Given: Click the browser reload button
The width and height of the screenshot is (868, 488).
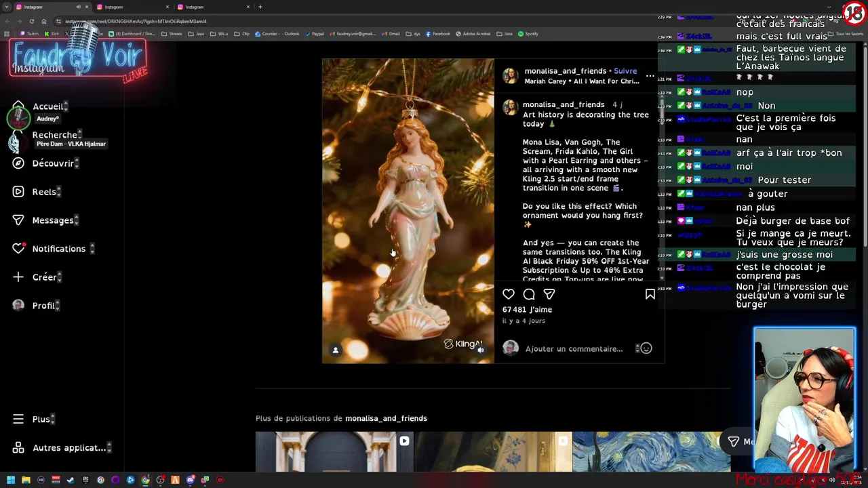Looking at the screenshot, I should click(32, 21).
